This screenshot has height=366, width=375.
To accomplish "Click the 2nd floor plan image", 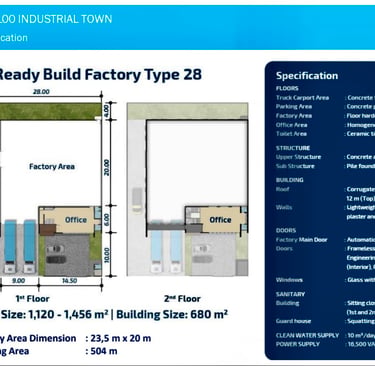I will [187, 189].
